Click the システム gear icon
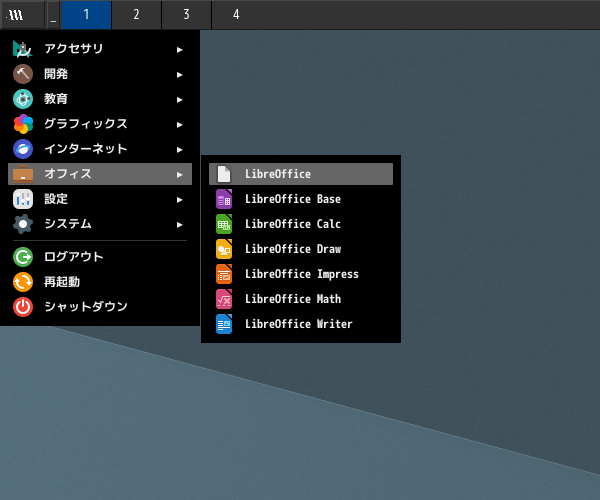Image resolution: width=600 pixels, height=500 pixels. [23, 224]
